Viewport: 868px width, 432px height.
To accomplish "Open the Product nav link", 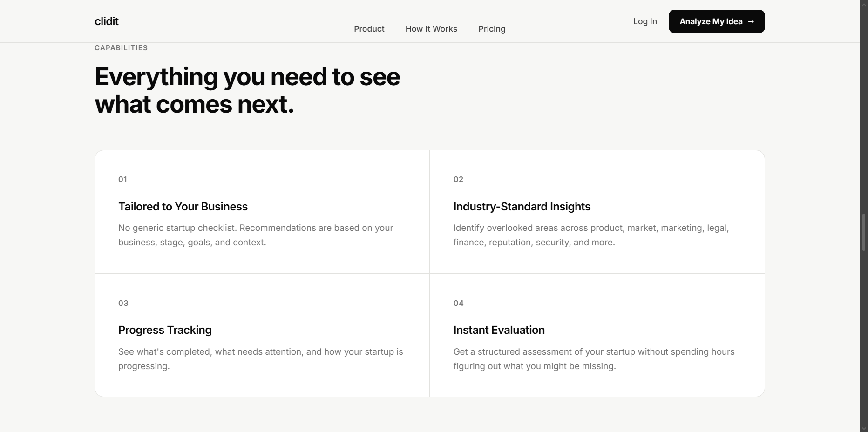I will [x=369, y=29].
